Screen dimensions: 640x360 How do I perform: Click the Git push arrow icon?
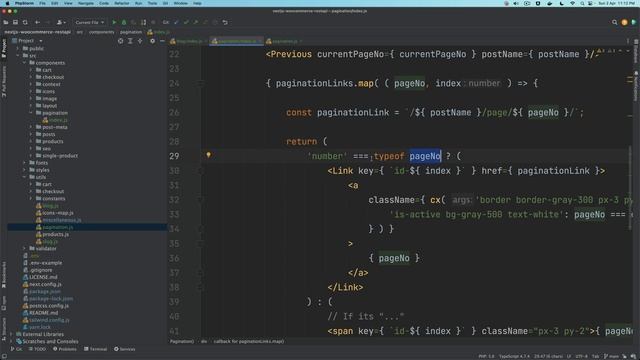pyautogui.click(x=196, y=22)
